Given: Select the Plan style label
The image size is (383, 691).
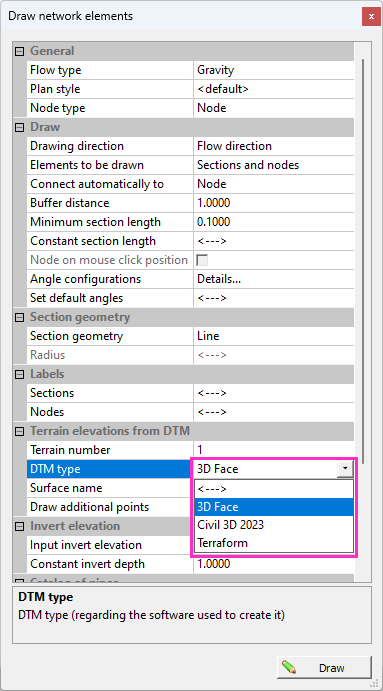Looking at the screenshot, I should 55,89.
